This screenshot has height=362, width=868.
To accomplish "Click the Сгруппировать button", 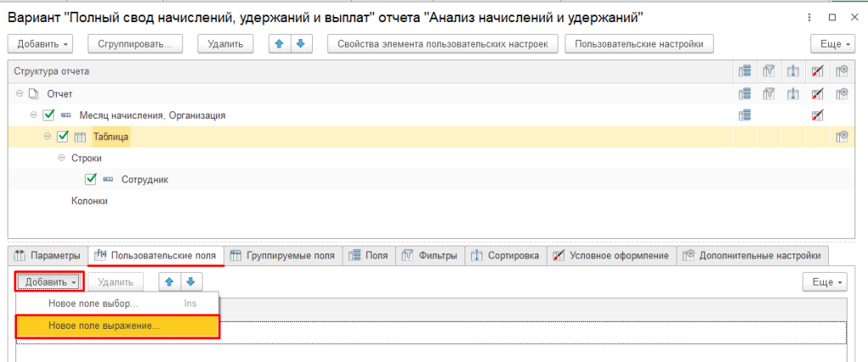I will (x=135, y=44).
